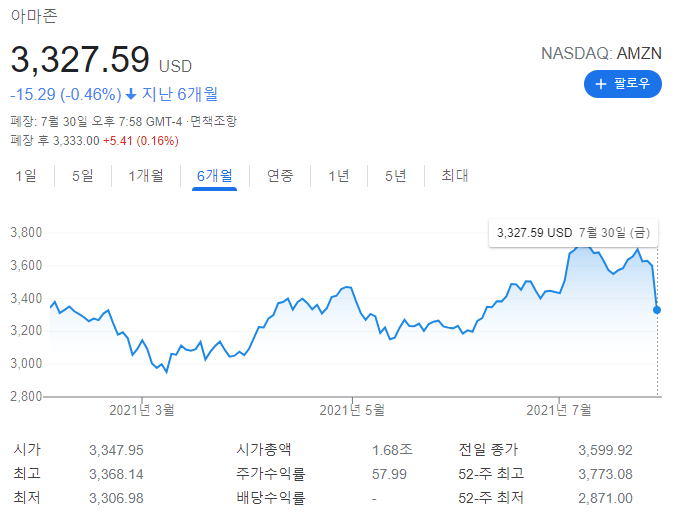687x532 pixels.
Task: Click the 배당수익률 label
Action: click(x=271, y=498)
